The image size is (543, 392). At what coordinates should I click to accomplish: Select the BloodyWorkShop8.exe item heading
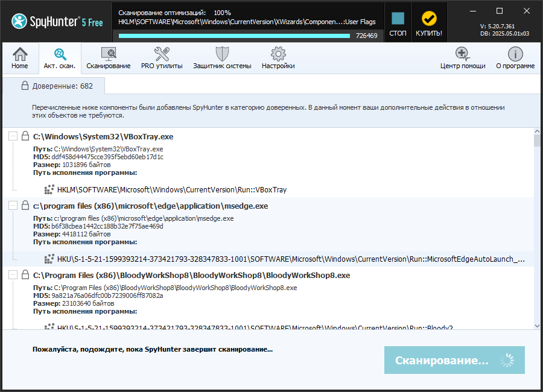tap(191, 275)
